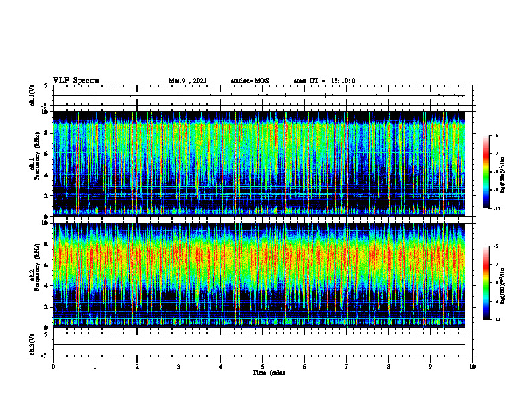
Task: Click the time axis tick label '6'
Action: (x=305, y=367)
